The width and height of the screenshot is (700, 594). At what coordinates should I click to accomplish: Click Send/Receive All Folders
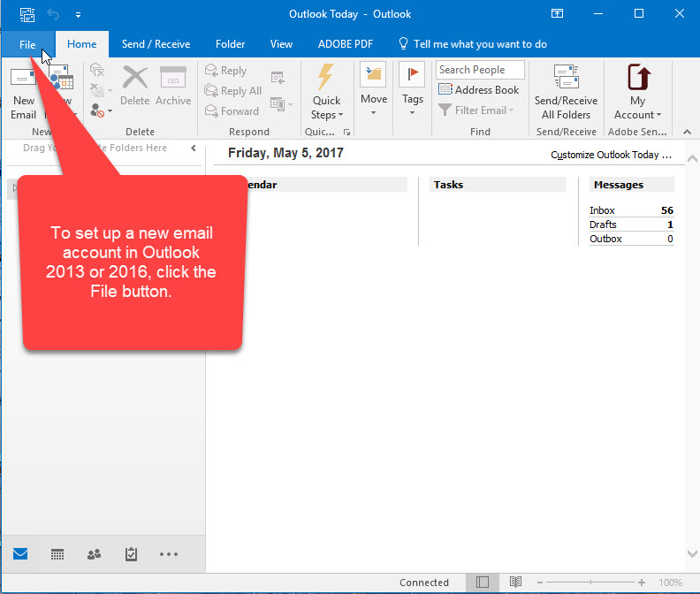pyautogui.click(x=566, y=93)
